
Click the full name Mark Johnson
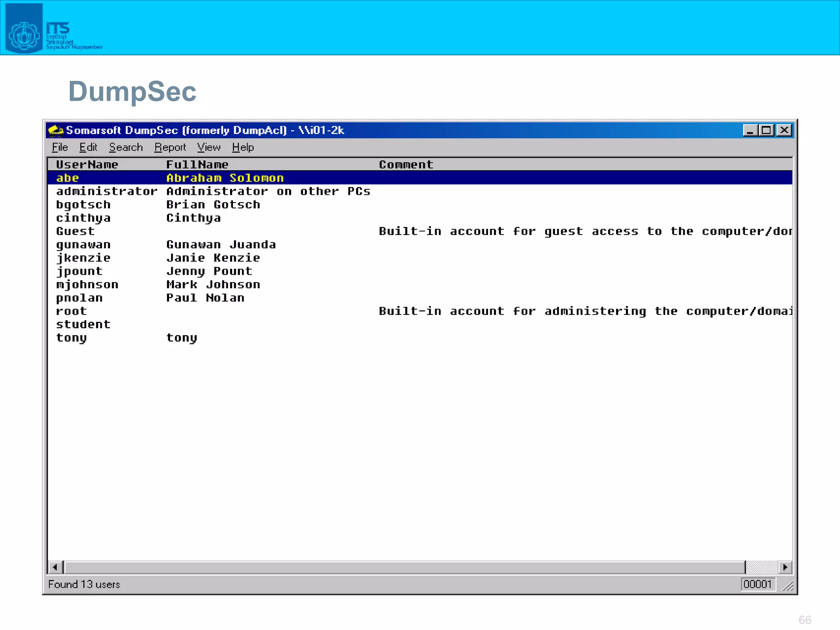tap(213, 285)
